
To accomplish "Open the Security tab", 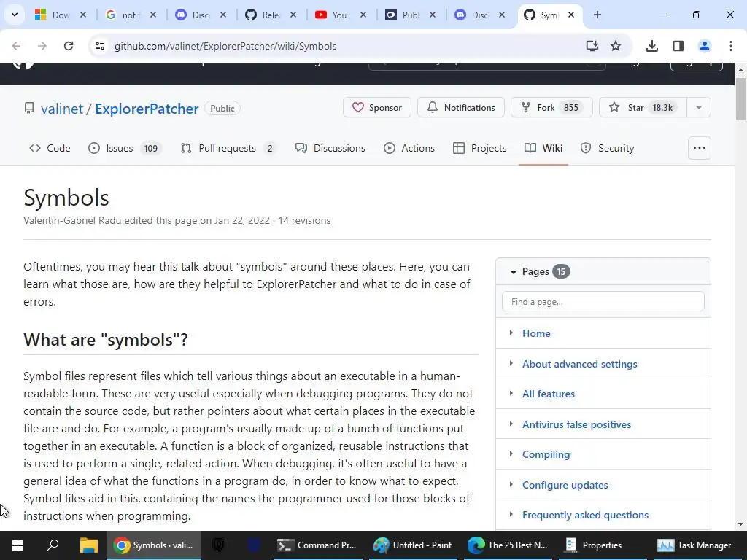I will point(608,148).
